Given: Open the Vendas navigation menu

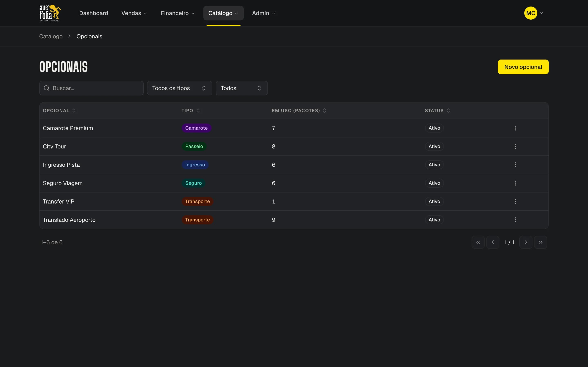Looking at the screenshot, I should click(x=134, y=13).
